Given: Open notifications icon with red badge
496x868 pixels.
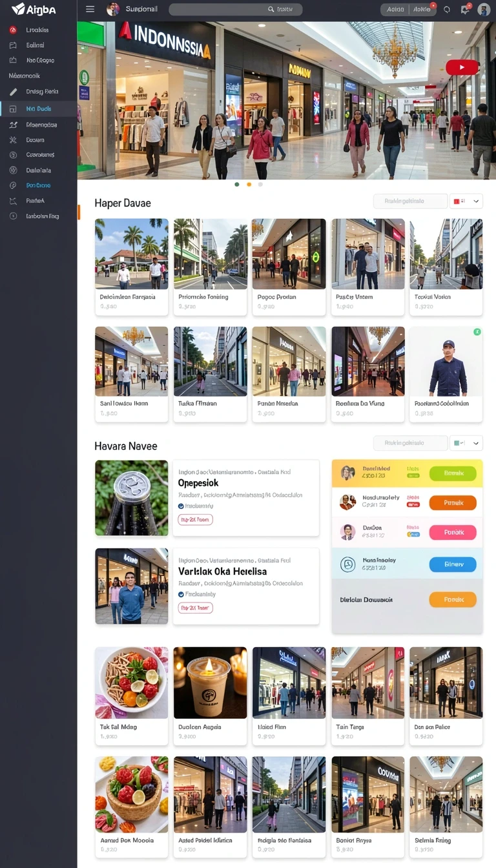Looking at the screenshot, I should click(x=465, y=9).
